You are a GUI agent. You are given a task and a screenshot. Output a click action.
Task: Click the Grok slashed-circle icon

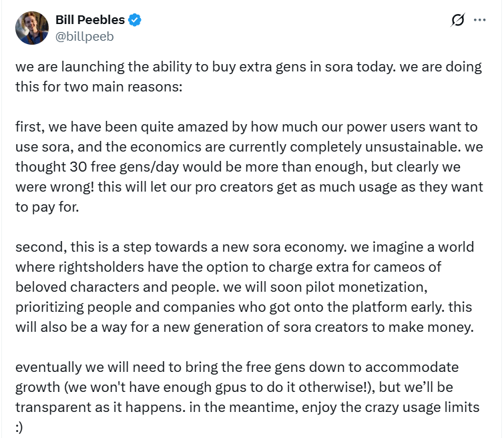pyautogui.click(x=458, y=21)
